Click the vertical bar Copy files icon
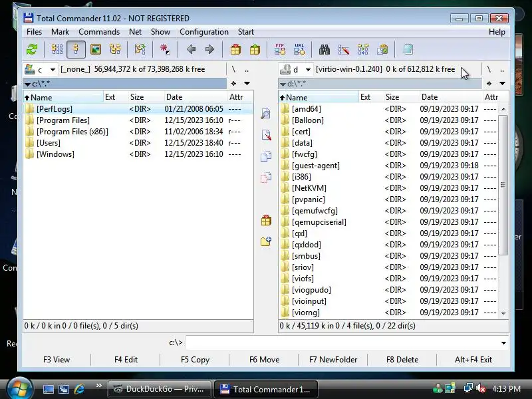Screen dimensions: 532x399 pos(266,156)
